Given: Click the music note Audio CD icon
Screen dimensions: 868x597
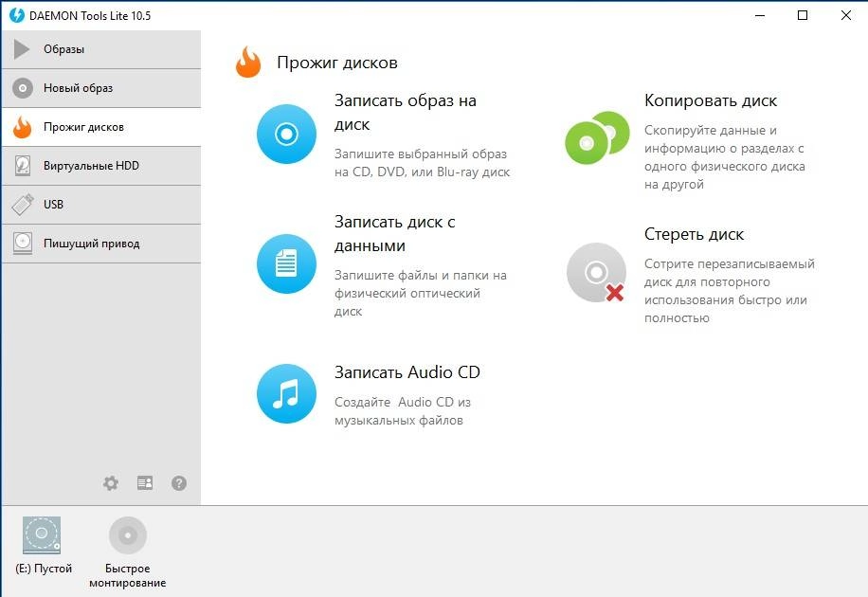Looking at the screenshot, I should (x=286, y=393).
